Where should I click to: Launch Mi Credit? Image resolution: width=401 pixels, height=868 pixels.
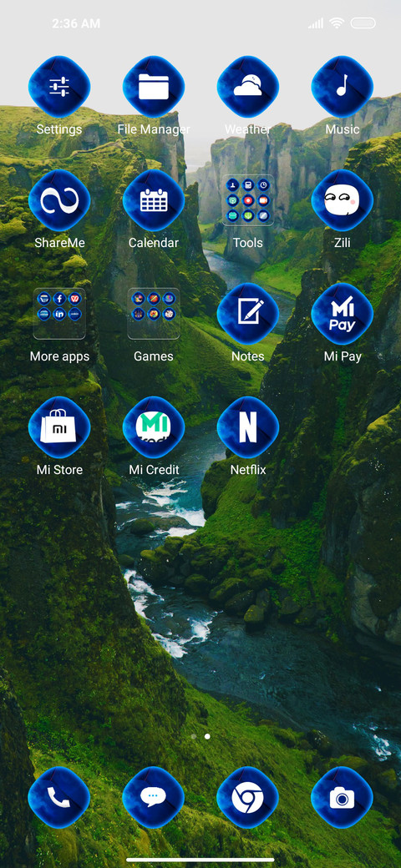tap(154, 427)
